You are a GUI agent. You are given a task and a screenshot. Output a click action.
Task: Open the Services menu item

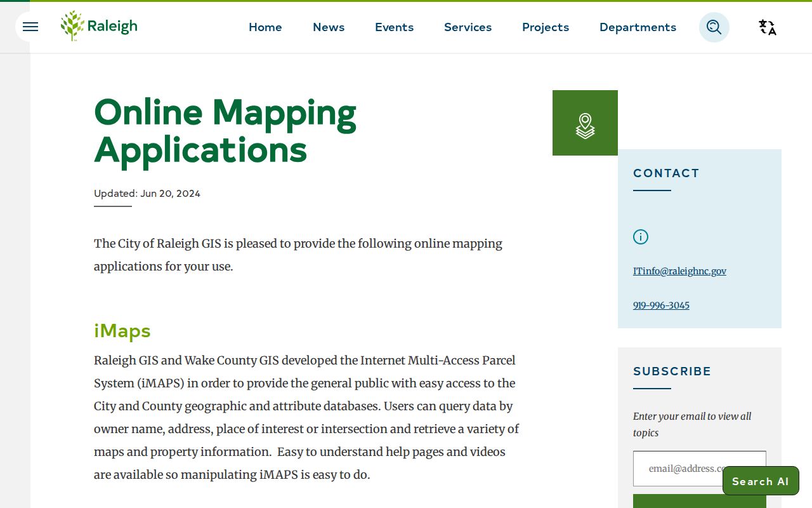pyautogui.click(x=468, y=27)
